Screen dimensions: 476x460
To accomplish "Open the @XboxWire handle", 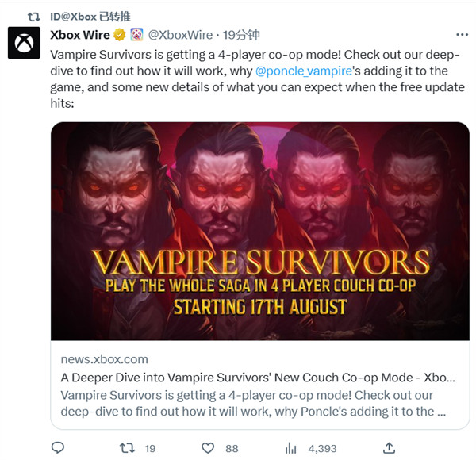I will pos(180,35).
